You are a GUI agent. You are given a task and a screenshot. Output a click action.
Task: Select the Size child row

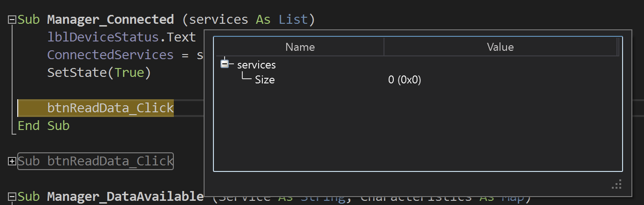[x=265, y=80]
